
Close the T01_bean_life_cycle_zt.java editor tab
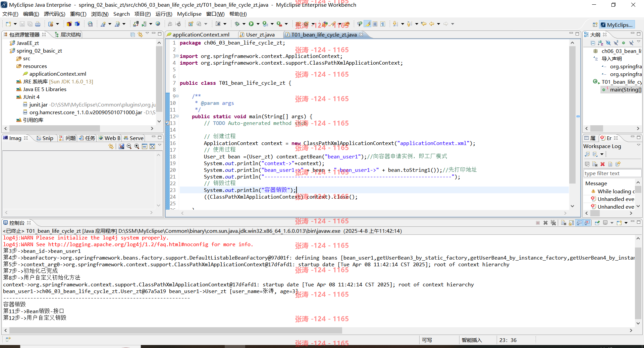[x=361, y=34]
